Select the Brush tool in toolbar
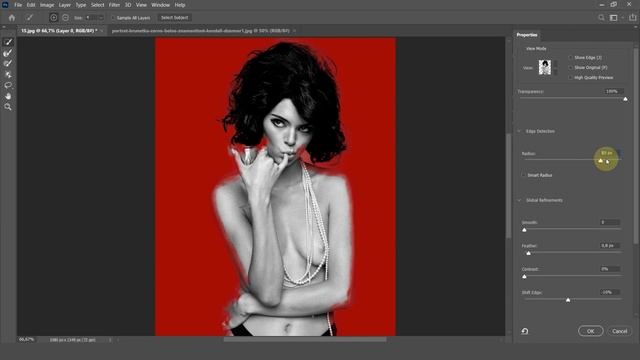The width and height of the screenshot is (640, 360). (x=8, y=64)
